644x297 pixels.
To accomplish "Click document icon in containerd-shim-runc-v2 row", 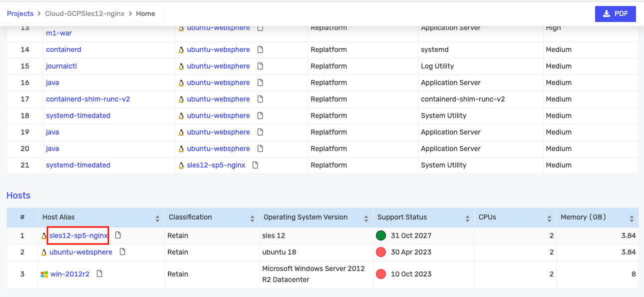I will [x=260, y=99].
